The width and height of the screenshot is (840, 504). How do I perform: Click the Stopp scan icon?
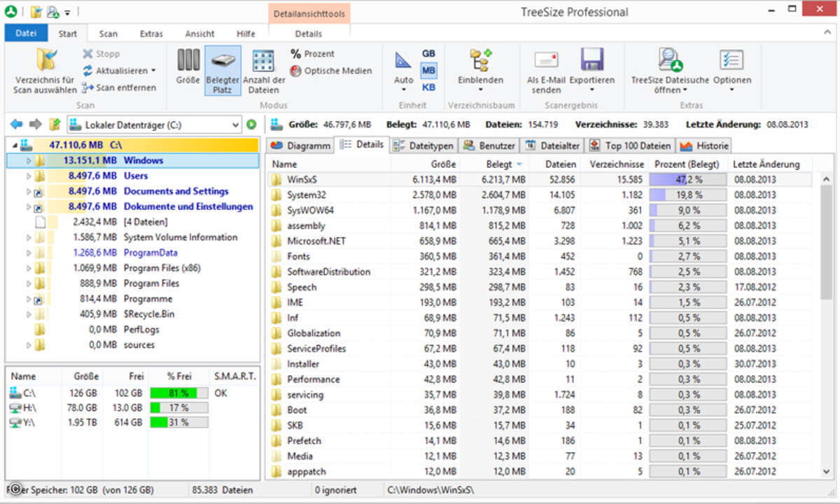click(x=88, y=54)
